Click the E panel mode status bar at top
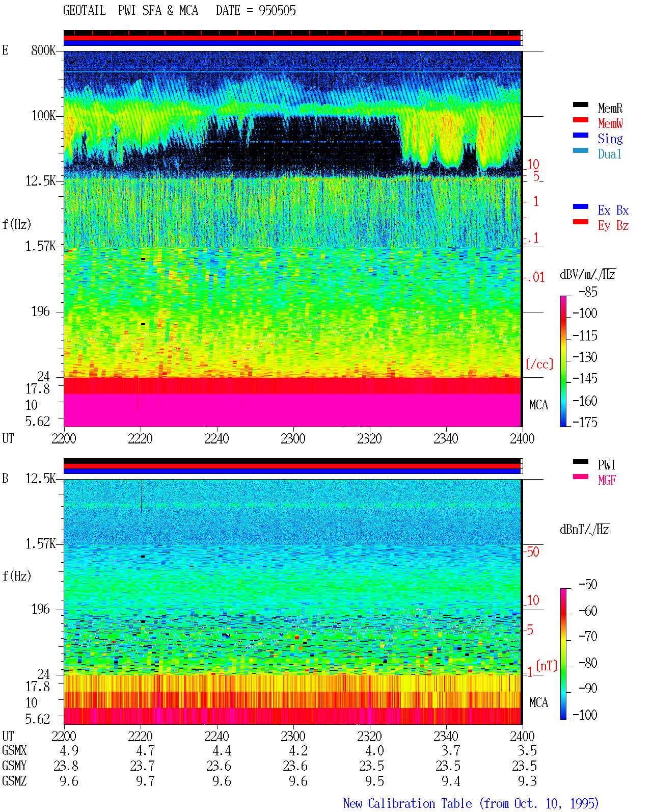 click(x=293, y=38)
